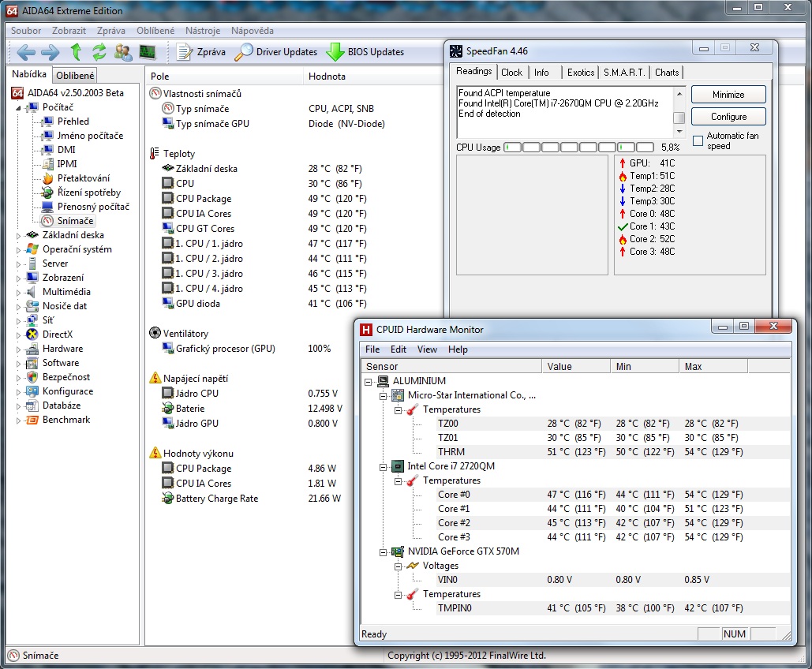Expand the Zobrazení tree node
The image size is (812, 669).
tap(19, 278)
